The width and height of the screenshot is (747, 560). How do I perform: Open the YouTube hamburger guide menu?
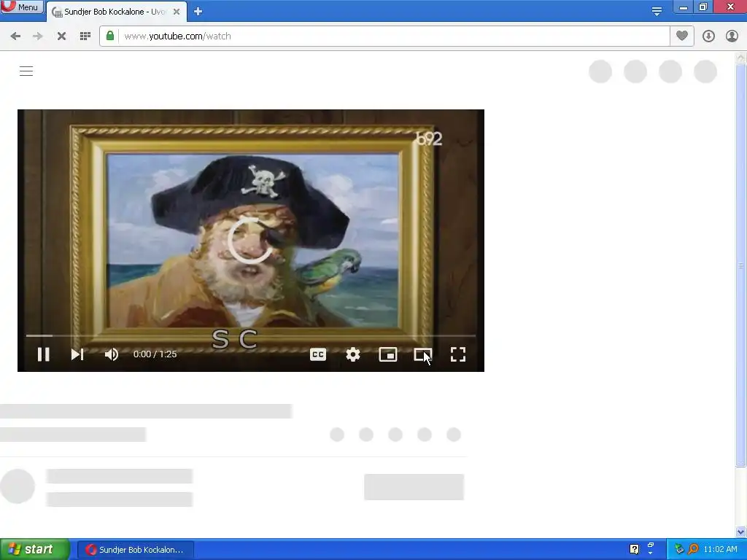[26, 71]
